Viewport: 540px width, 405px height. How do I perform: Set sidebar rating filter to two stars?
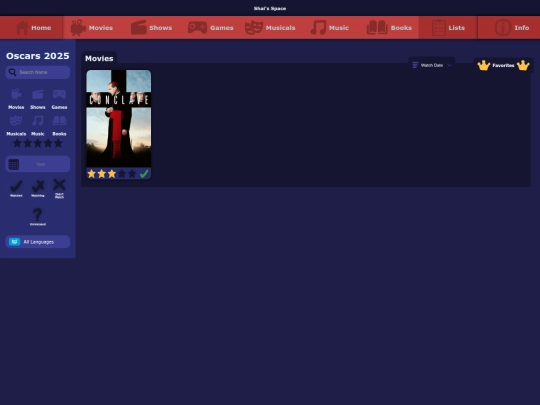point(27,143)
